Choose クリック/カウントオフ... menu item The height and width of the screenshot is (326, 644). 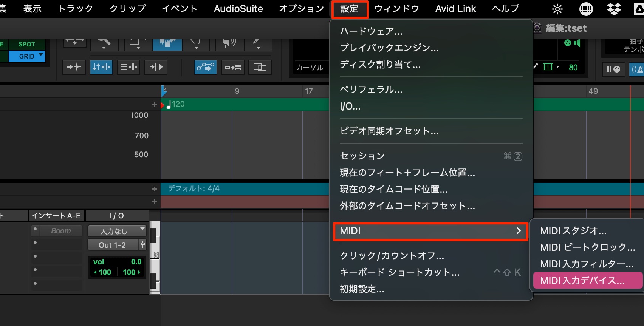pyautogui.click(x=431, y=256)
